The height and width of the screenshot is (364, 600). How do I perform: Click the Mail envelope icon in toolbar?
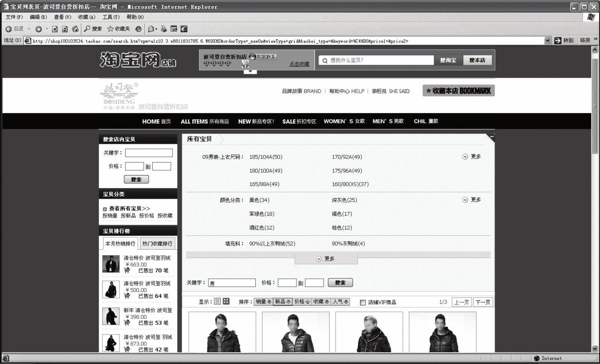click(151, 29)
